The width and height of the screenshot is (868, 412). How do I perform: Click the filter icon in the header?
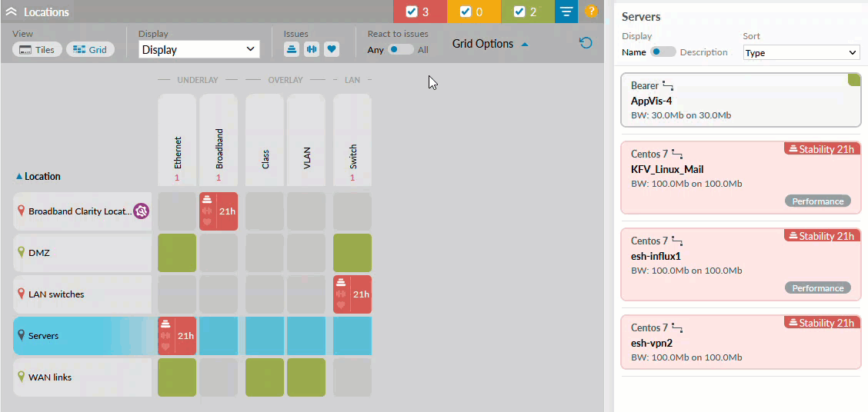click(566, 12)
